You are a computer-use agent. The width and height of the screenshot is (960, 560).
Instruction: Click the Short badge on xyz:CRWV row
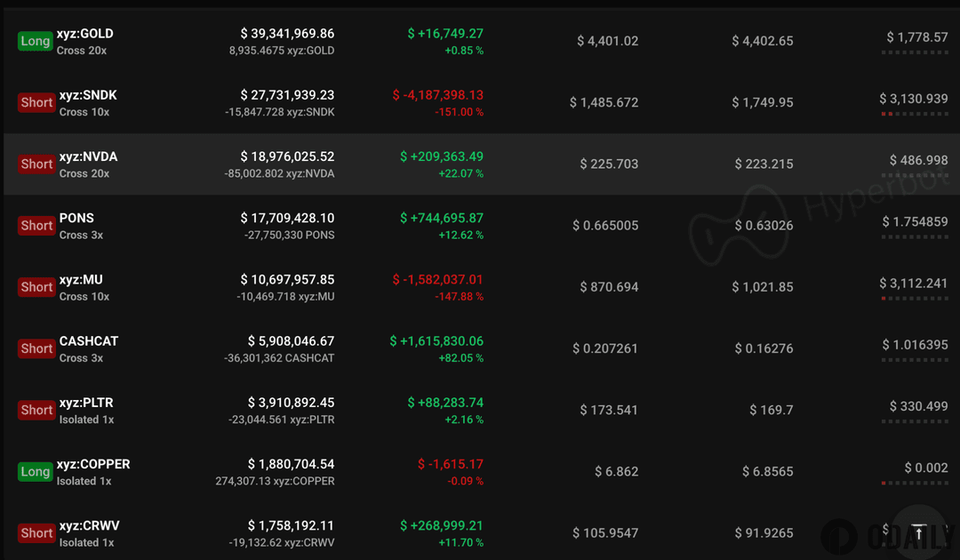tap(36, 533)
